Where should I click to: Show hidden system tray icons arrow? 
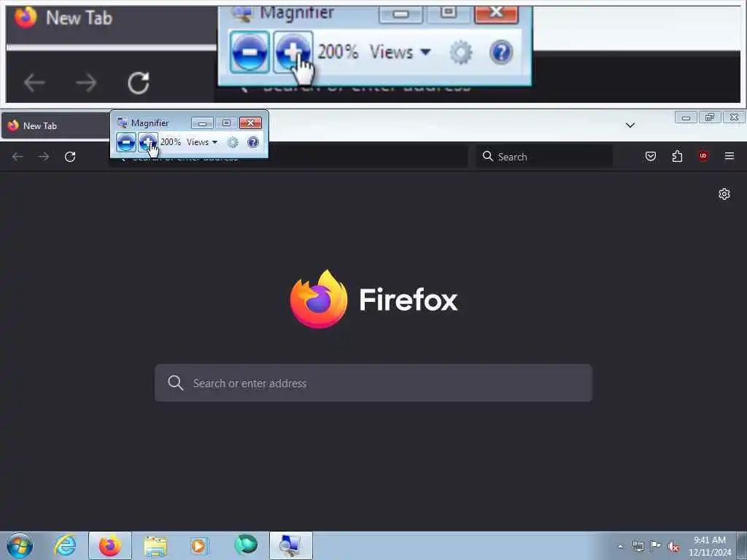pyautogui.click(x=620, y=546)
